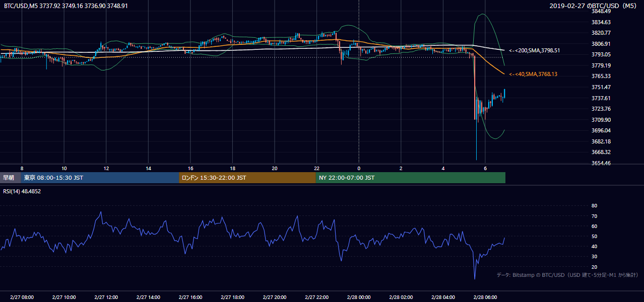Click the 2/28 02:00 time label
The width and height of the screenshot is (644, 302).
pyautogui.click(x=401, y=297)
